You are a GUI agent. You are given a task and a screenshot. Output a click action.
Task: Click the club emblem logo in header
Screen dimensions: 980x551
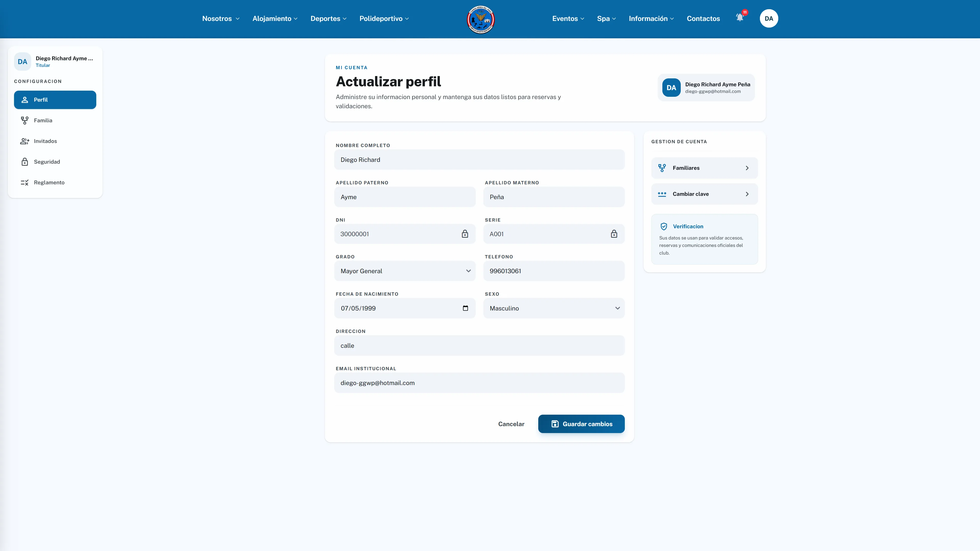pyautogui.click(x=481, y=19)
